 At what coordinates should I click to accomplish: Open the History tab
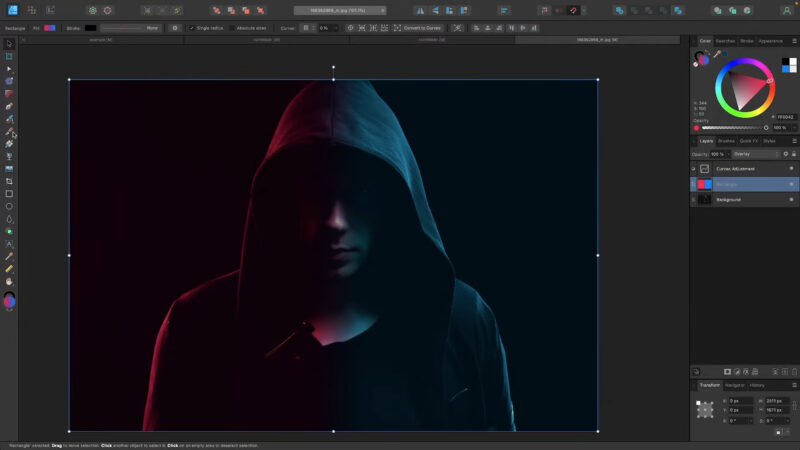tap(757, 385)
